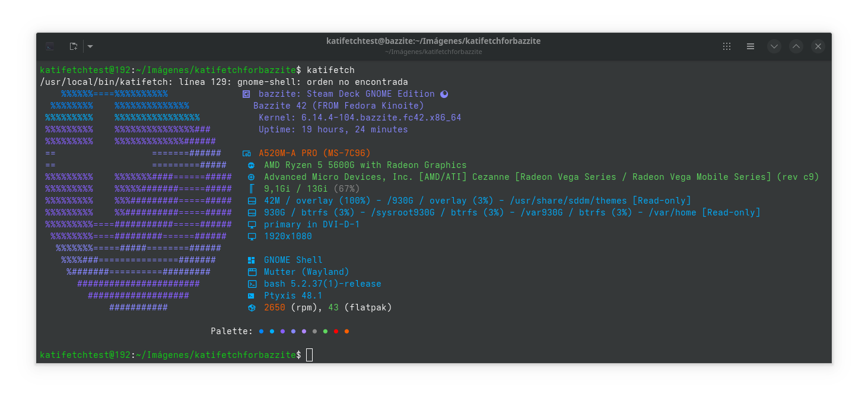Click the blue dot in the Palette row
Image resolution: width=868 pixels, height=403 pixels.
coord(261,331)
